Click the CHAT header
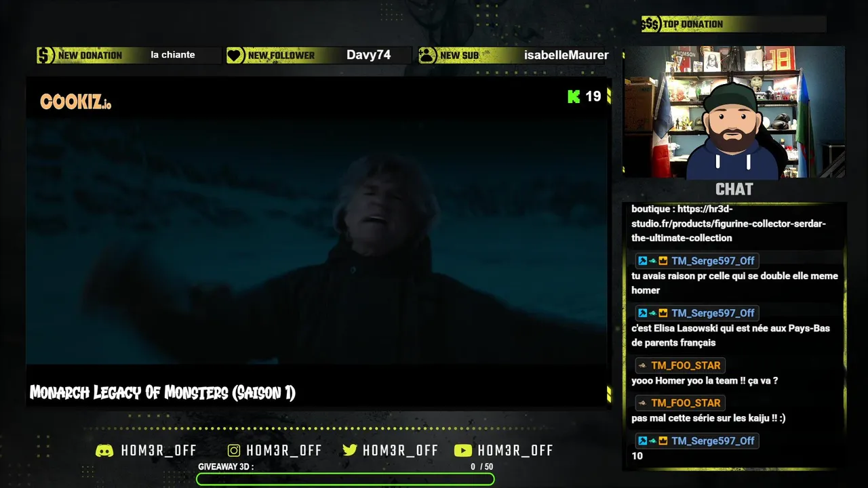Viewport: 868px width, 488px height. pos(734,189)
